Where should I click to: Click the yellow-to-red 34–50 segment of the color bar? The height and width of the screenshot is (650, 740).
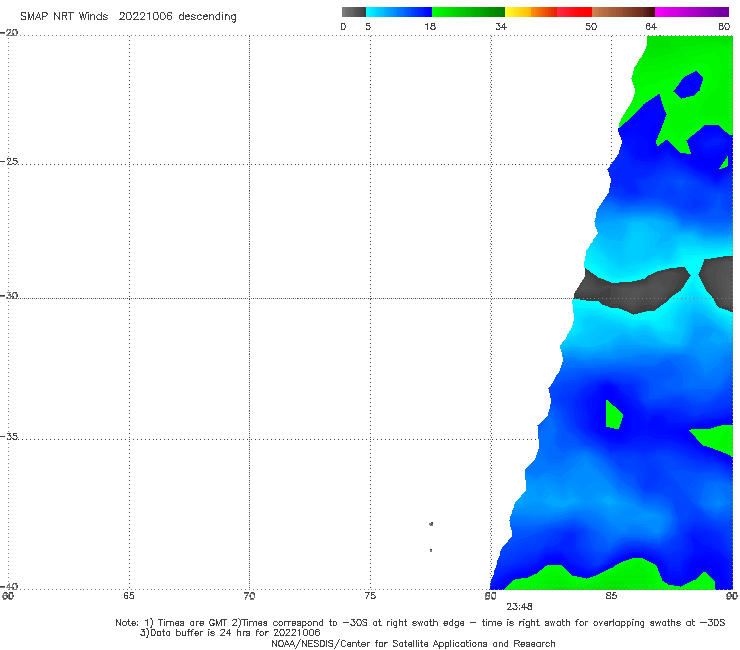pos(548,12)
